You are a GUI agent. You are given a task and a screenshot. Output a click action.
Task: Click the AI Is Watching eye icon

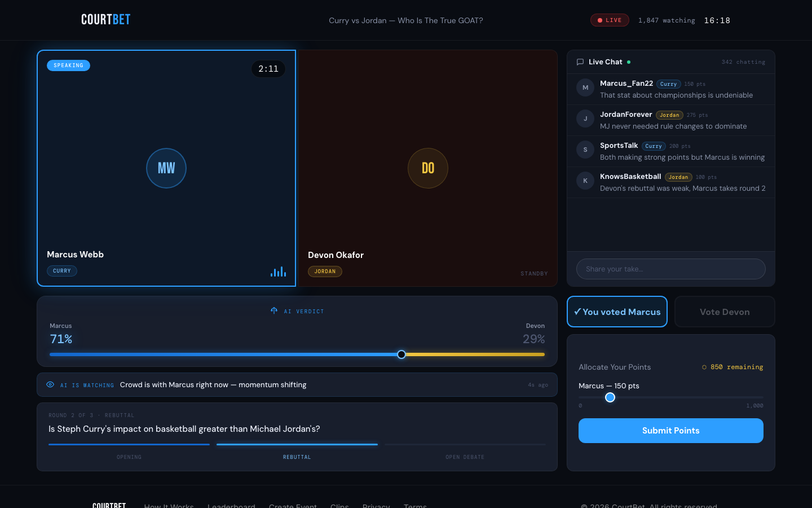pyautogui.click(x=50, y=385)
